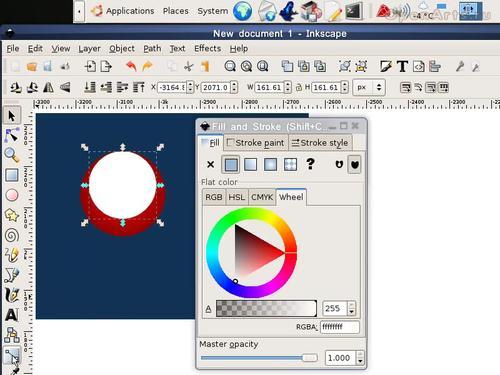Toggle the width-height lock icon
Screen dimensions: 500x375
[299, 87]
